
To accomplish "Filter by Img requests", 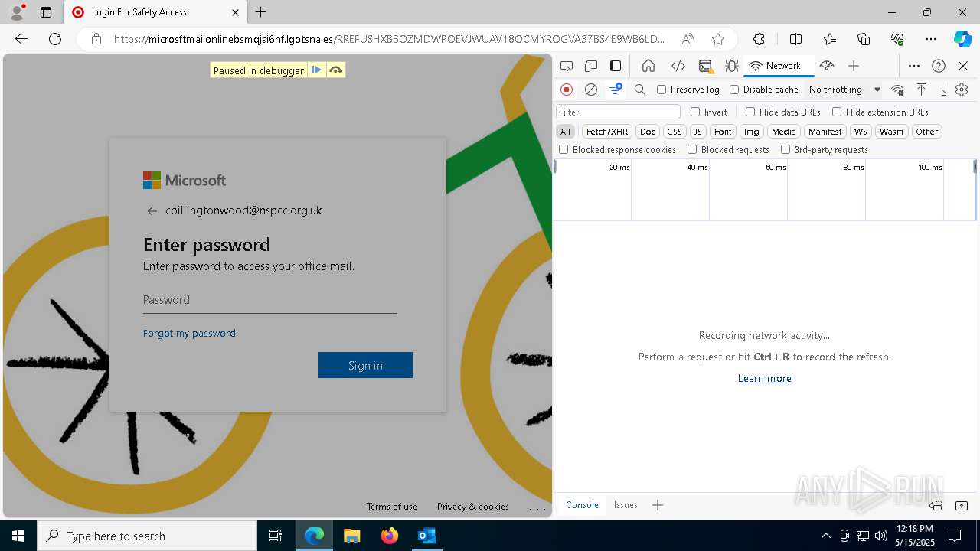I will pos(752,132).
